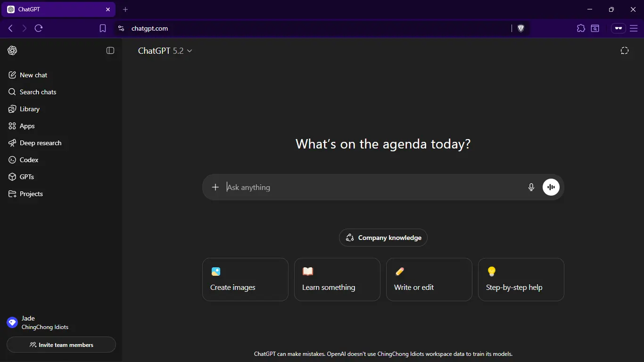Restore down the browser window
Image resolution: width=644 pixels, height=362 pixels.
(x=611, y=9)
